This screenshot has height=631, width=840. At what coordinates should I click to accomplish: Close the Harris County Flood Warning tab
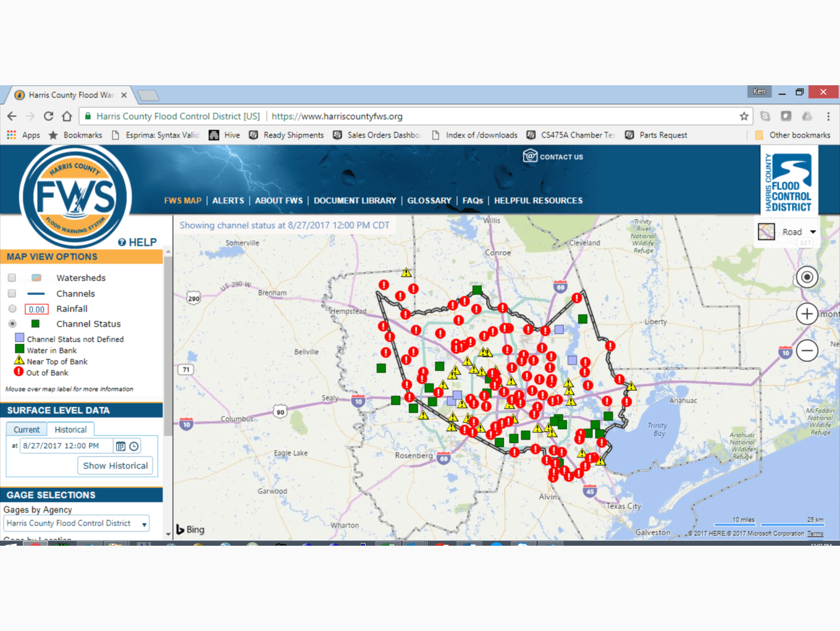coord(124,95)
